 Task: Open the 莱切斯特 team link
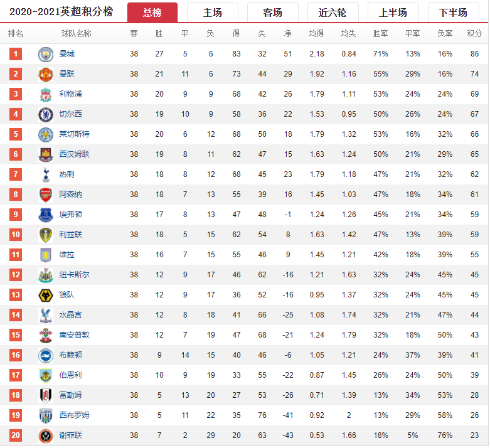[x=75, y=134]
